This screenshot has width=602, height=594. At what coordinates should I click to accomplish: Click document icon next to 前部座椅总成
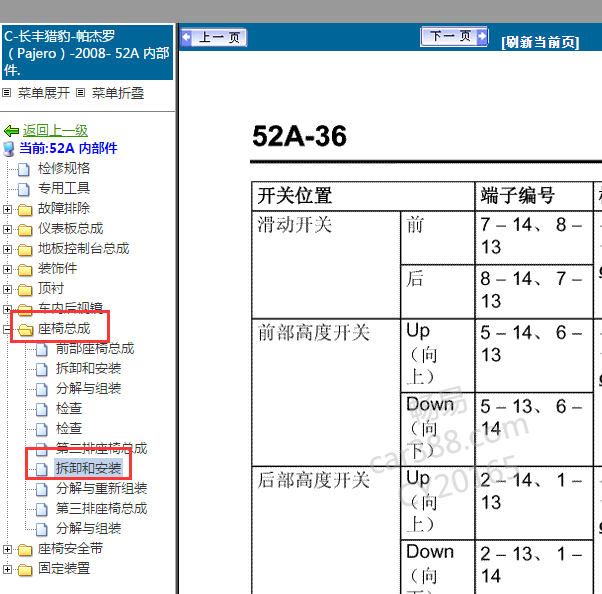(x=41, y=349)
